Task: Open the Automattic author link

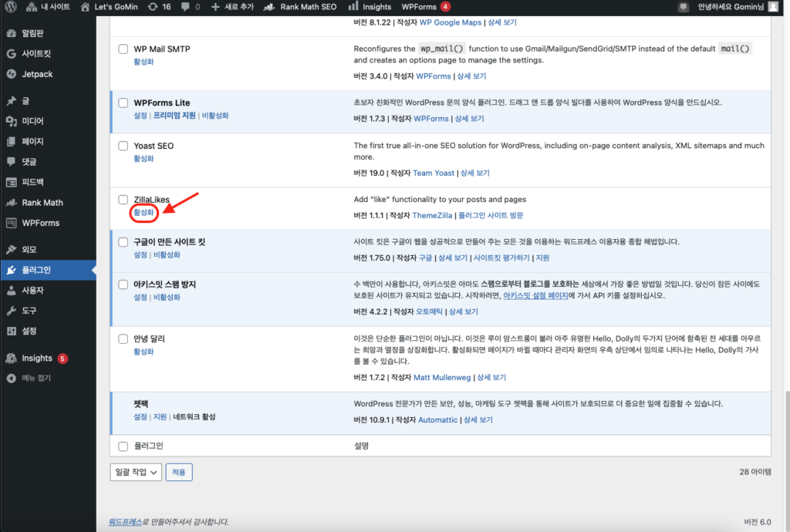Action: (x=438, y=419)
